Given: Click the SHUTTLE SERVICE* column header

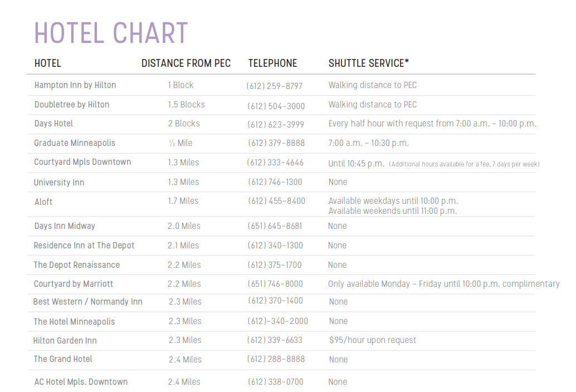Looking at the screenshot, I should point(368,63).
